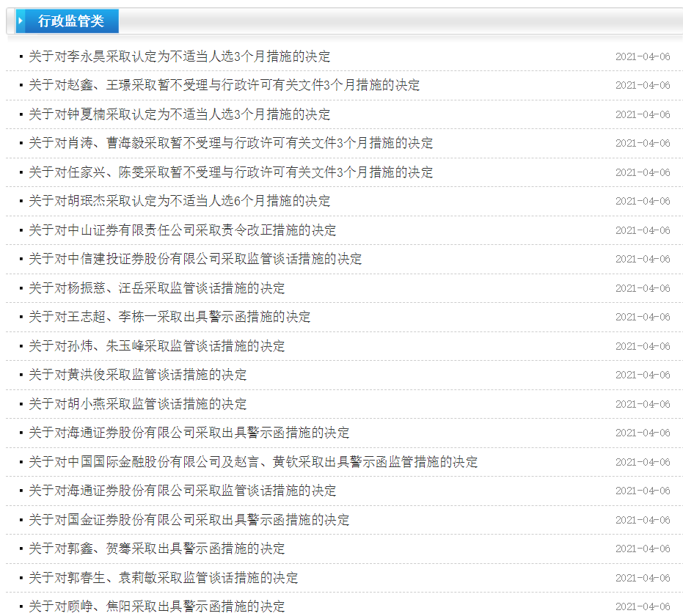The height and width of the screenshot is (616, 683).
Task: Open the 胡小燕 监管谈话 decision
Action: [x=137, y=404]
